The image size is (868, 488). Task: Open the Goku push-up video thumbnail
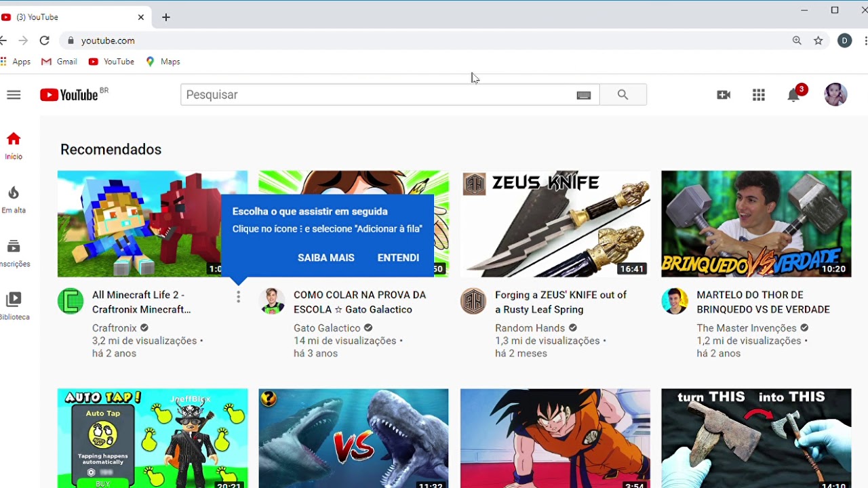[555, 439]
